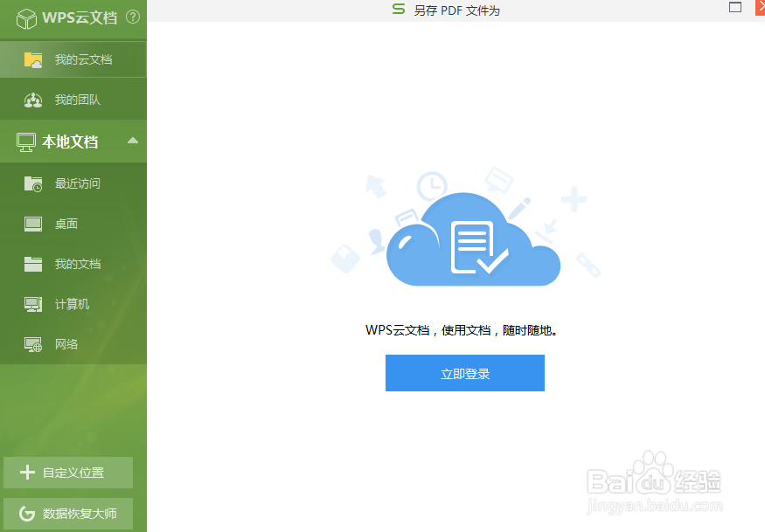Click the WPS云文档 help question mark icon

[x=133, y=17]
